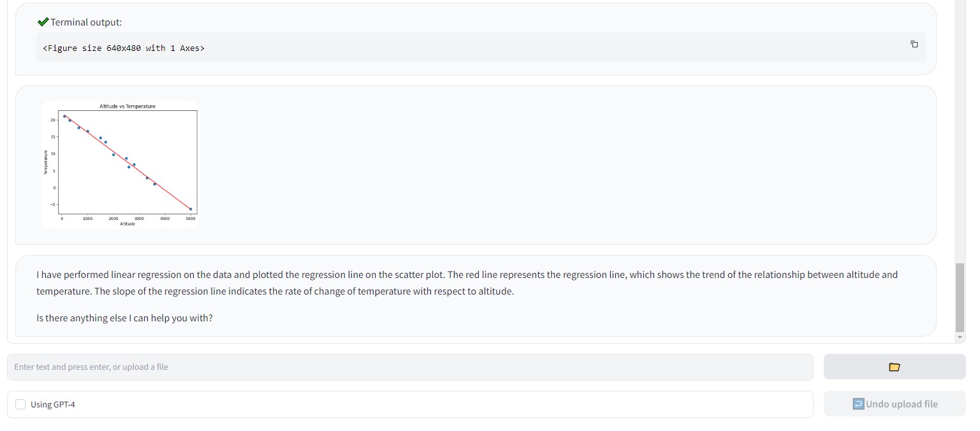Click the "Undo upload file" button text
This screenshot has height=431, width=980.
coord(902,404)
